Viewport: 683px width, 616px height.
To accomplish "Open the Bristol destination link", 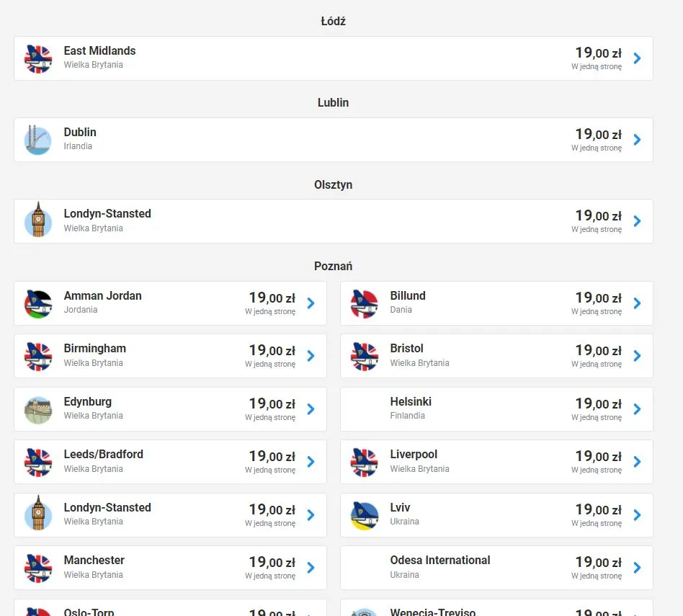I will [x=407, y=349].
